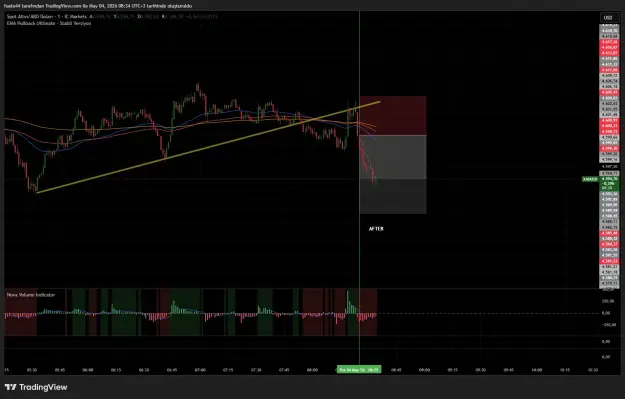Image resolution: width=625 pixels, height=399 pixels.
Task: Select the Spot Altın/ABD Doları symbol legend
Action: point(47,17)
